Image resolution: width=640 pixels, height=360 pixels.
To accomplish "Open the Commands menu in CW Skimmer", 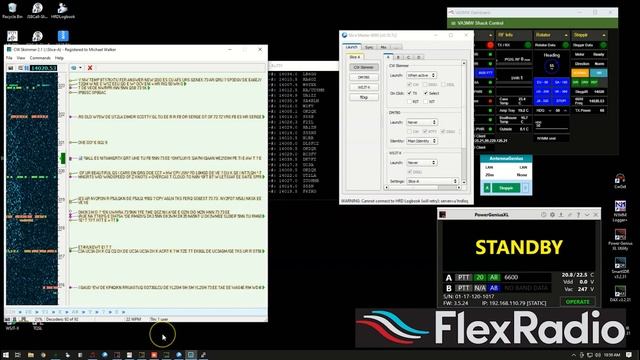I will (40, 58).
